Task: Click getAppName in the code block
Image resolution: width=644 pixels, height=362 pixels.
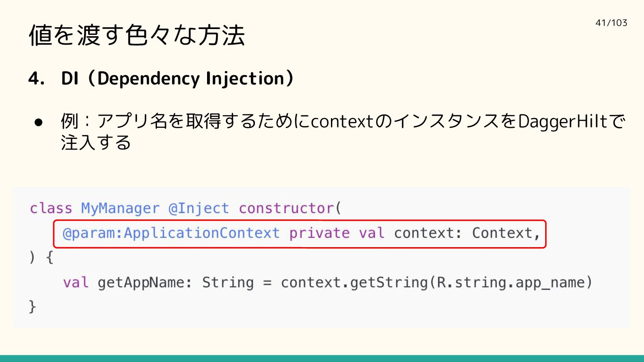Action: 141,283
